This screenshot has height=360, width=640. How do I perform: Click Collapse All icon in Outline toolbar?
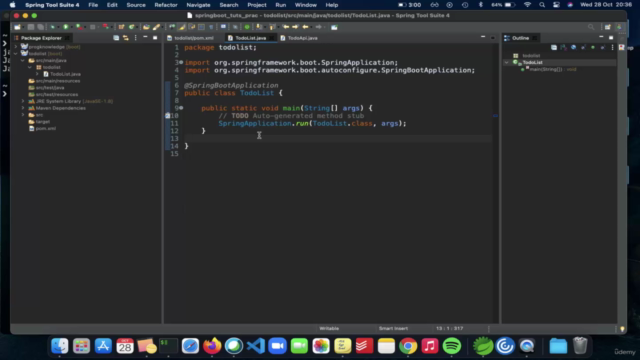pyautogui.click(x=554, y=48)
